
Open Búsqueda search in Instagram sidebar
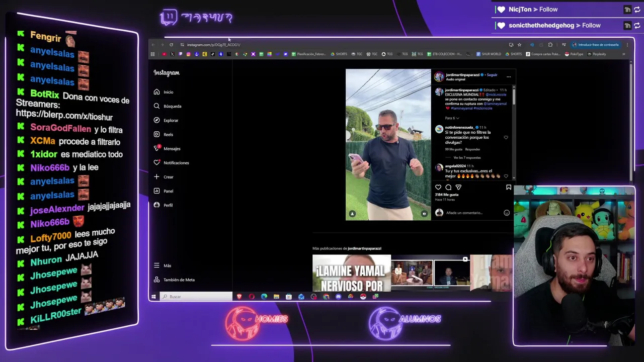click(167, 106)
